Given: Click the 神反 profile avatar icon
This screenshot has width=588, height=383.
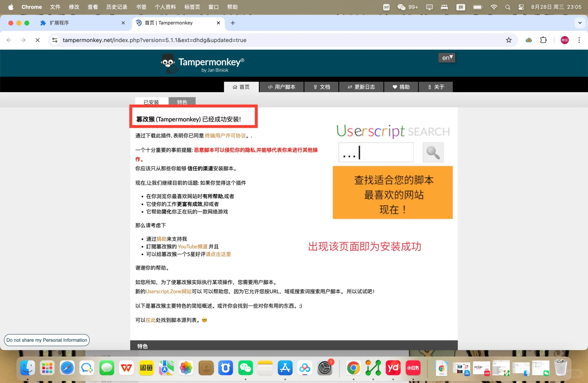Looking at the screenshot, I should pos(565,40).
